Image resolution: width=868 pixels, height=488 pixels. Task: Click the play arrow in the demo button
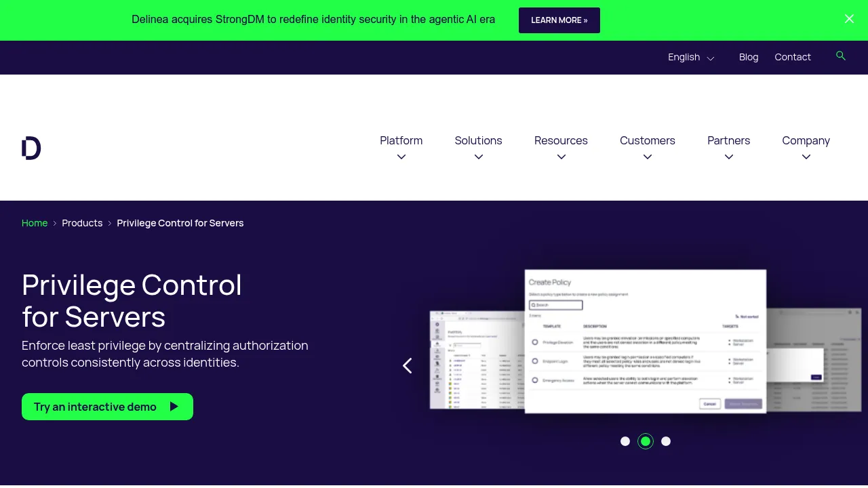point(174,407)
